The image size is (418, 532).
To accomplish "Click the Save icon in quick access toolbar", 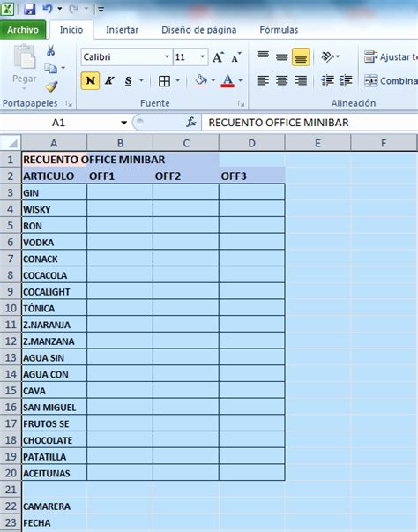I will coord(30,9).
